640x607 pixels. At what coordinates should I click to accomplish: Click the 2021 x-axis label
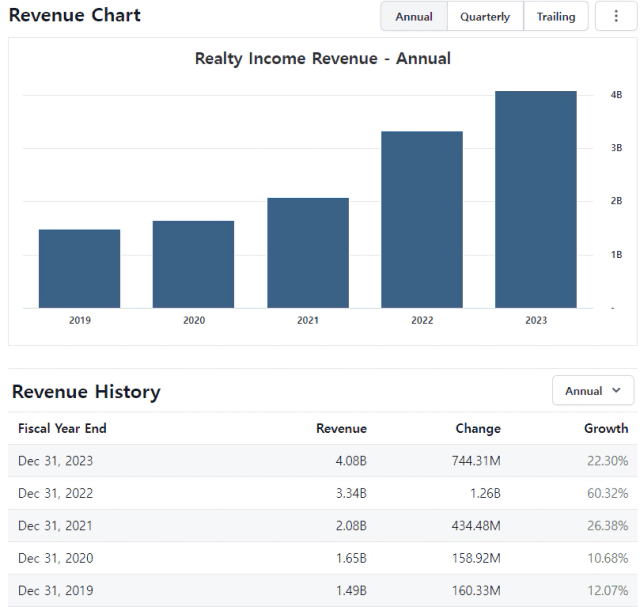pyautogui.click(x=308, y=320)
